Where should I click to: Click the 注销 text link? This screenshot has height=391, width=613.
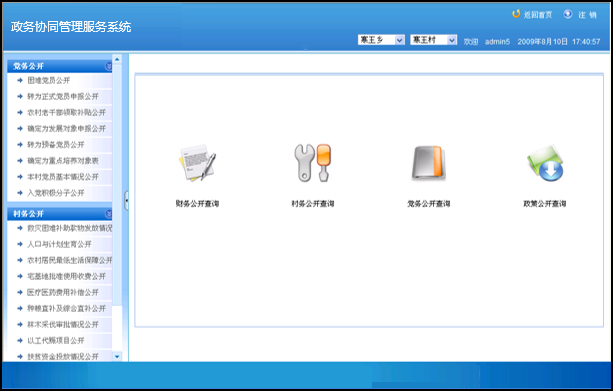[587, 15]
